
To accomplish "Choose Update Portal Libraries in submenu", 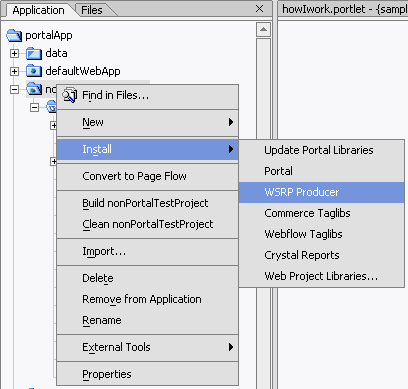I will click(322, 150).
